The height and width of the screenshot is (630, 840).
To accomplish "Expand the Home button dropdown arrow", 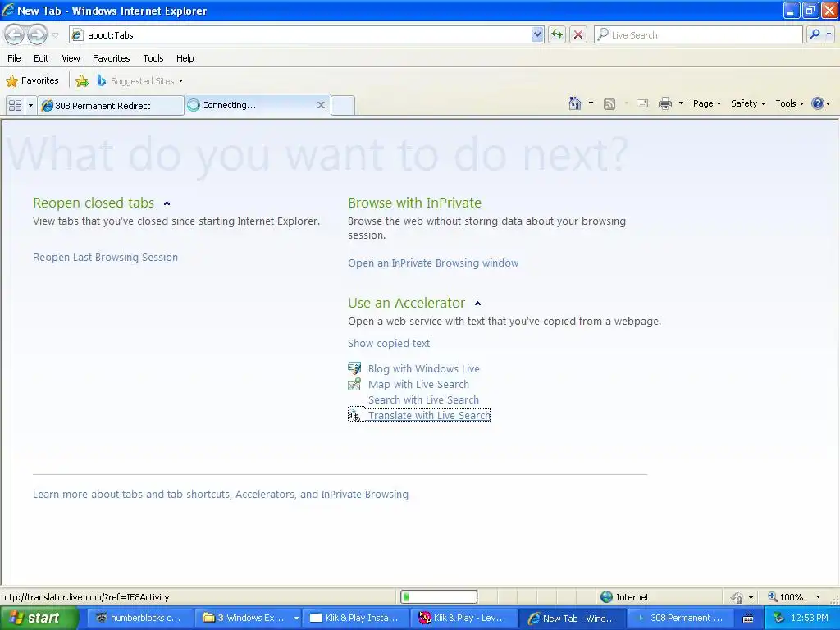I will (591, 103).
